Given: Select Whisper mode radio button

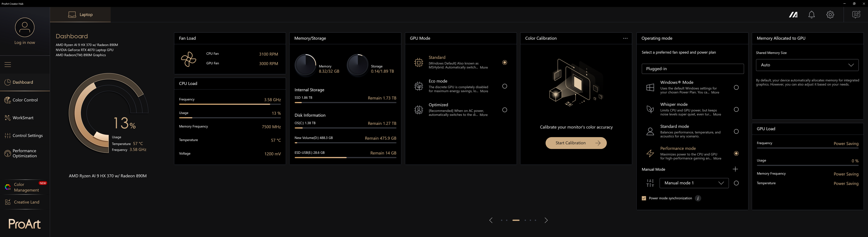Looking at the screenshot, I should click(x=736, y=109).
